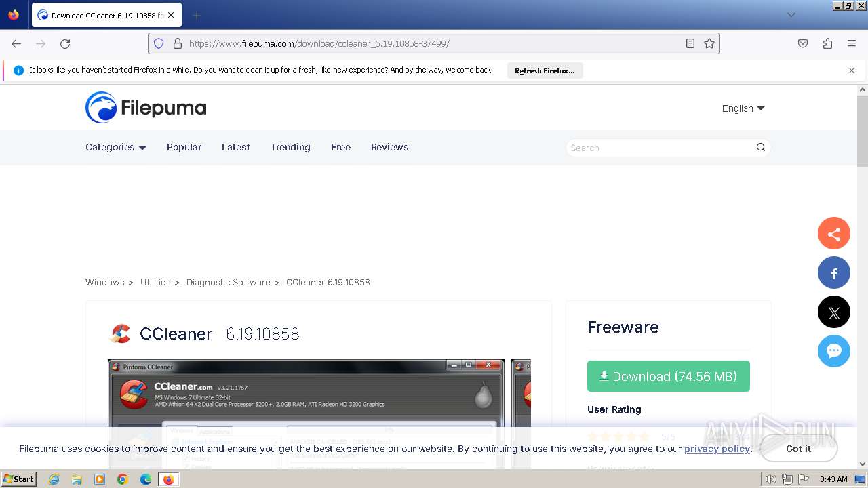
Task: Follow the Windows breadcrumb link
Action: tap(105, 282)
